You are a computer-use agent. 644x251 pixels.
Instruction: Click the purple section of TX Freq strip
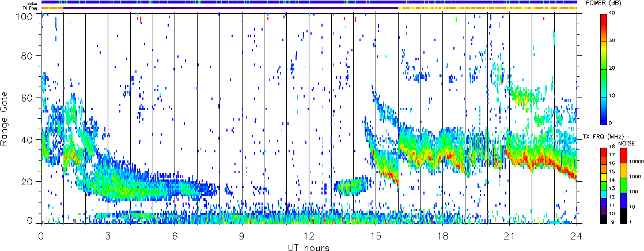pyautogui.click(x=230, y=8)
